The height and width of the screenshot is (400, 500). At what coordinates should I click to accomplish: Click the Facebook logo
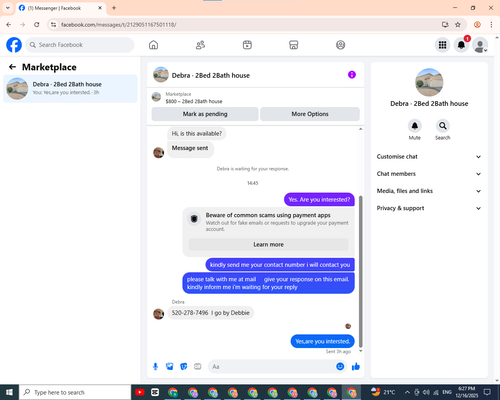pos(14,45)
